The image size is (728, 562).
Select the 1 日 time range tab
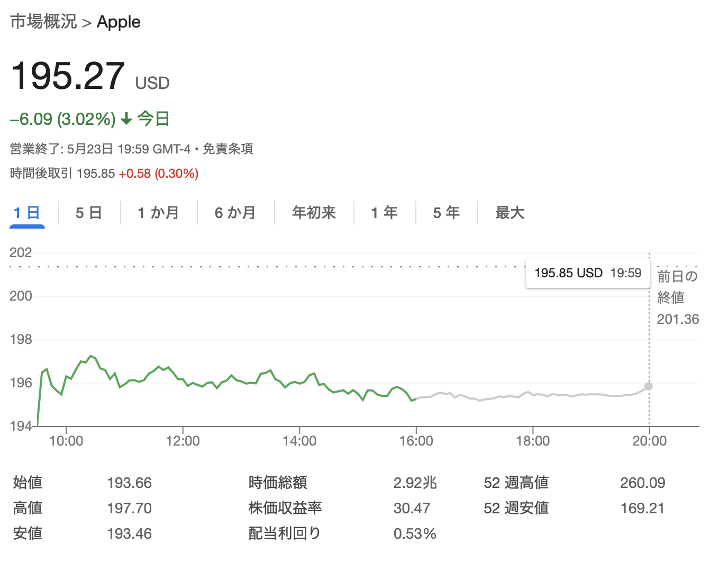(x=27, y=213)
